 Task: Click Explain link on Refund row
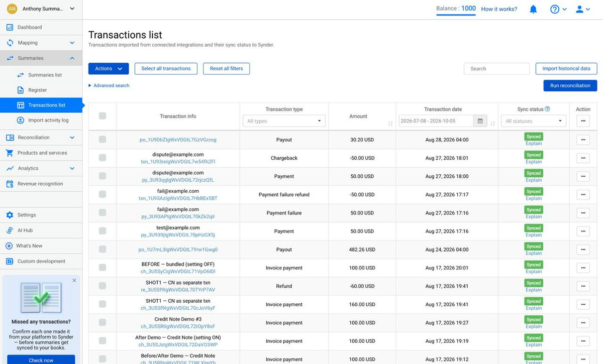534,290
